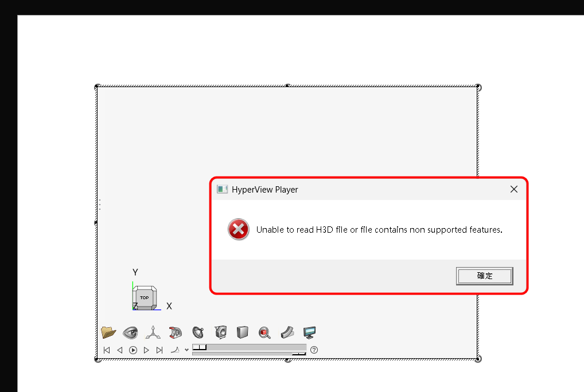Click the magnifier with red cube icon

tap(264, 332)
